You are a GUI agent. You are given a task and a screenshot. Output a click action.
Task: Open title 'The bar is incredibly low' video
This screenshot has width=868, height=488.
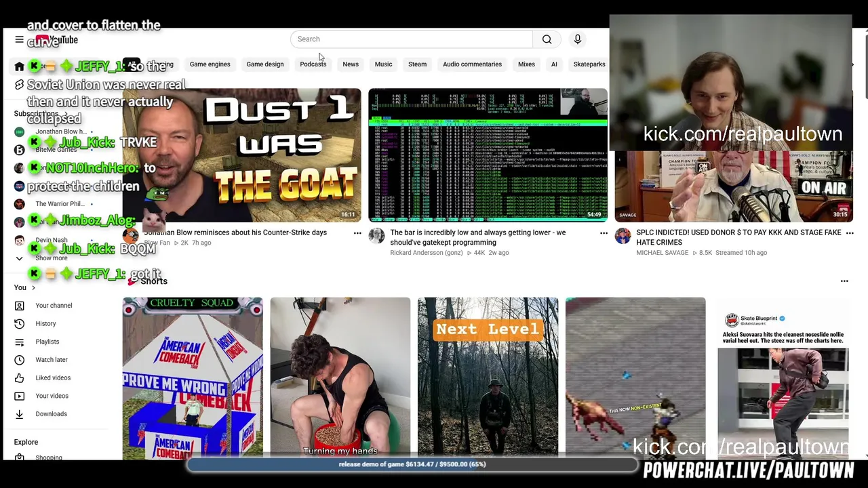pos(478,237)
